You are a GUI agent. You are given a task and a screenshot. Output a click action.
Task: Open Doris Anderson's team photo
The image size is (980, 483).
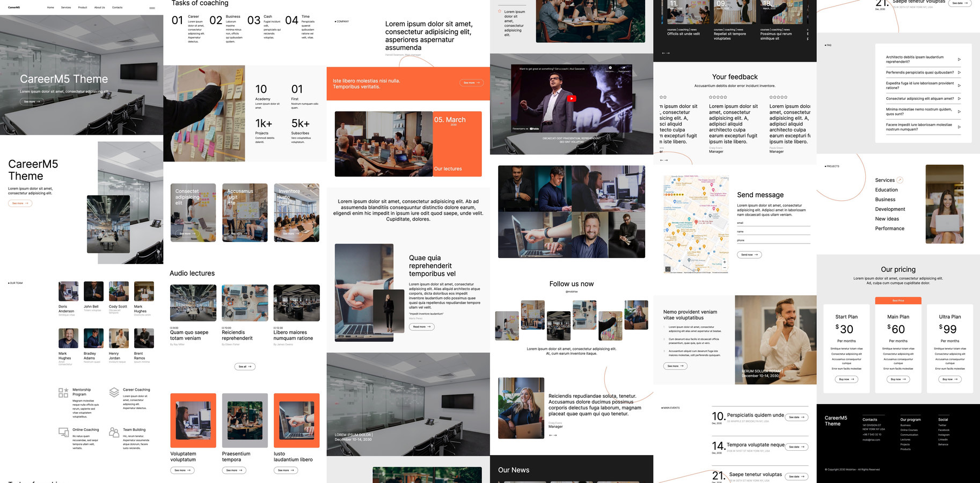68,291
